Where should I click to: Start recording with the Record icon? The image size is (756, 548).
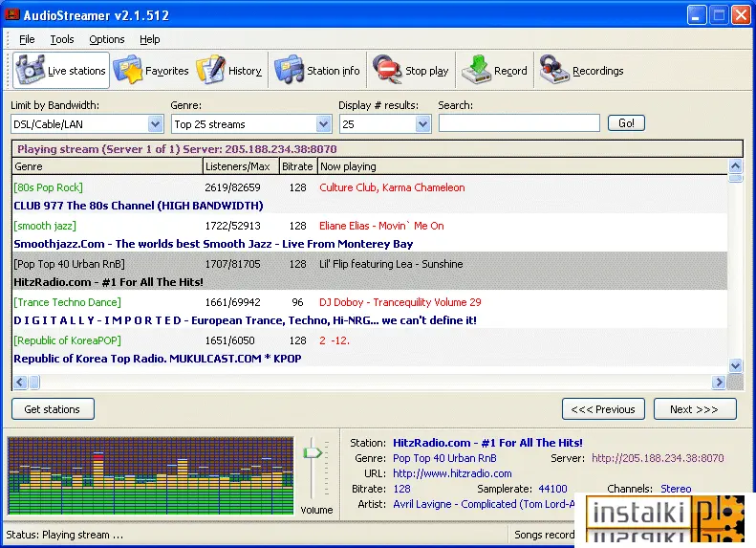pos(494,71)
